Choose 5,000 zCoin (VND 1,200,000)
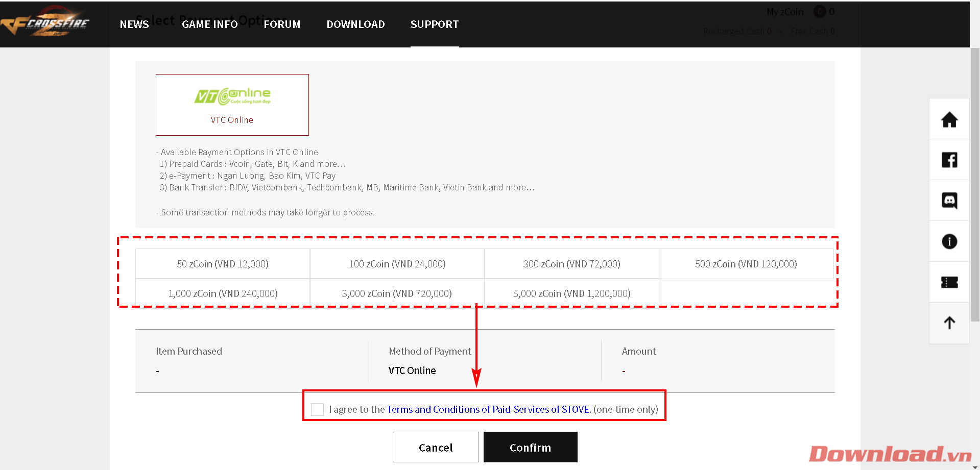This screenshot has width=980, height=470. [572, 293]
